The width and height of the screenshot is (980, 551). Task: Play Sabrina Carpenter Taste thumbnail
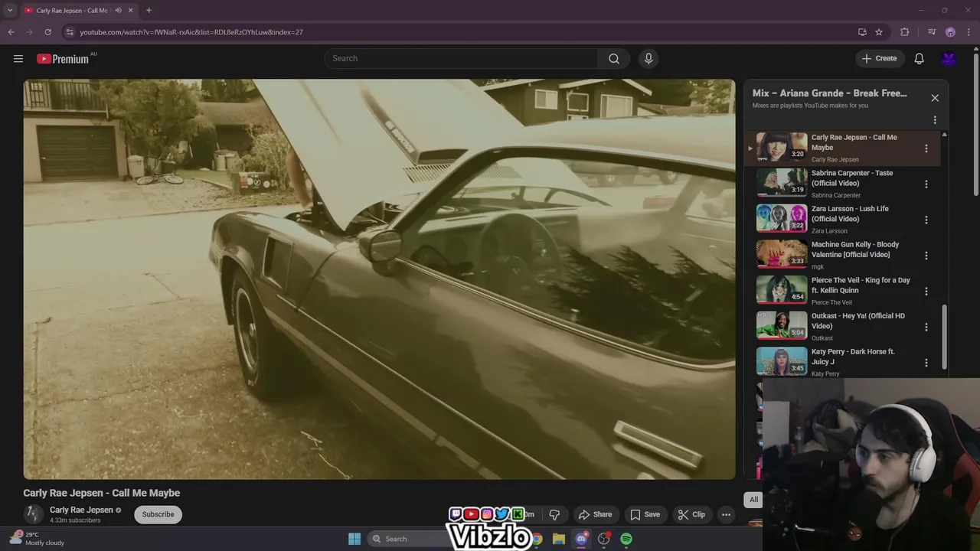pos(782,182)
